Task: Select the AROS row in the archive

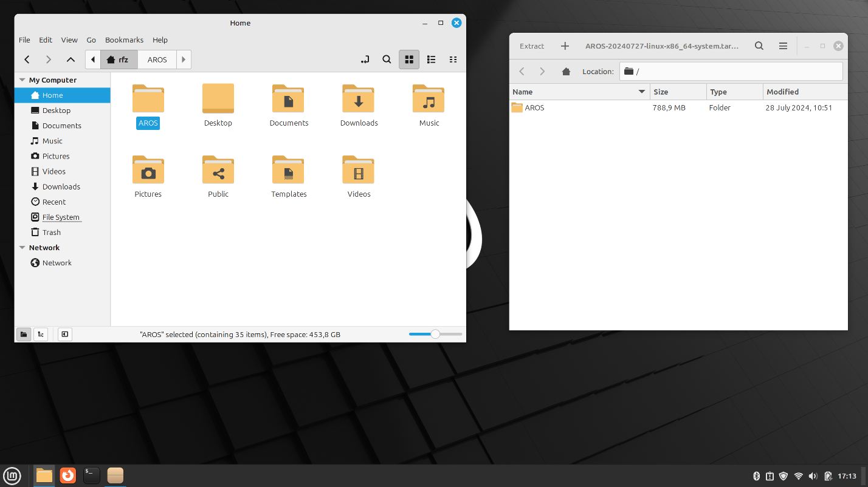Action: (678, 107)
